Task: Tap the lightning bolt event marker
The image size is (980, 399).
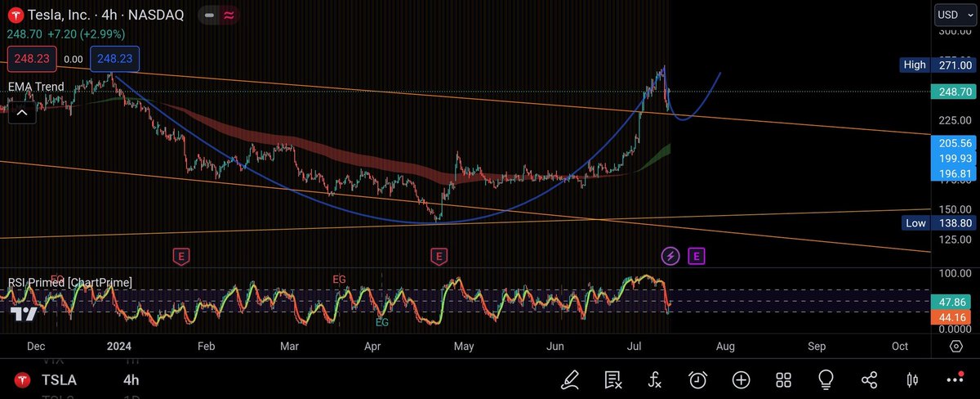Action: click(670, 256)
